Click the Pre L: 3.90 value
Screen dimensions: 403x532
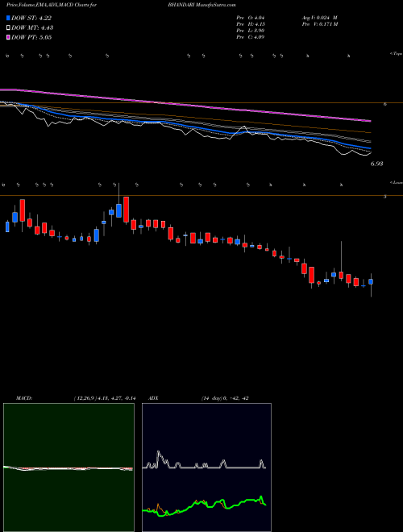pos(251,31)
